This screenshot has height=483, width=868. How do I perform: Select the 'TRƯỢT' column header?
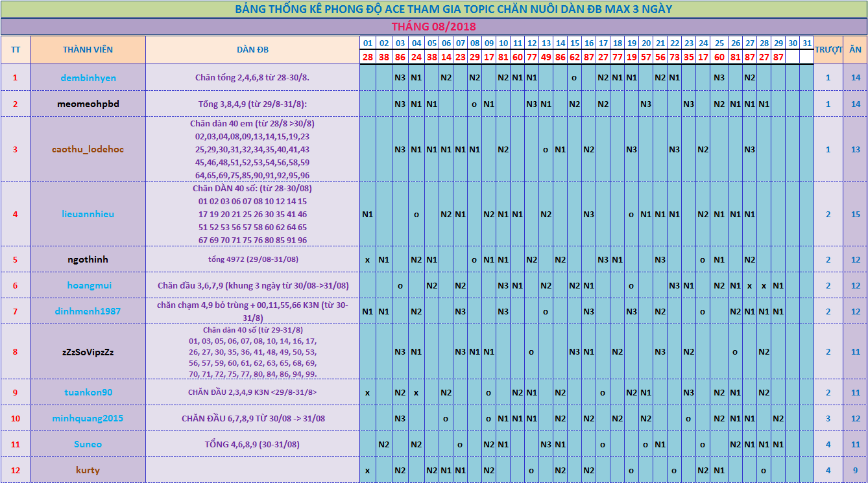pos(828,50)
